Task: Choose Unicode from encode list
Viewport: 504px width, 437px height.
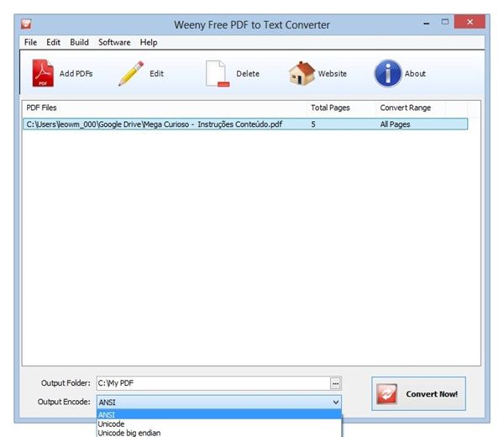Action: [x=219, y=424]
